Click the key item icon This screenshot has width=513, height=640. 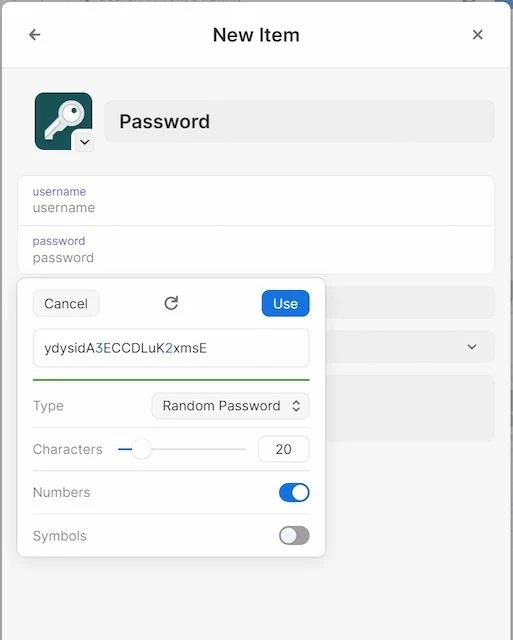click(x=63, y=121)
